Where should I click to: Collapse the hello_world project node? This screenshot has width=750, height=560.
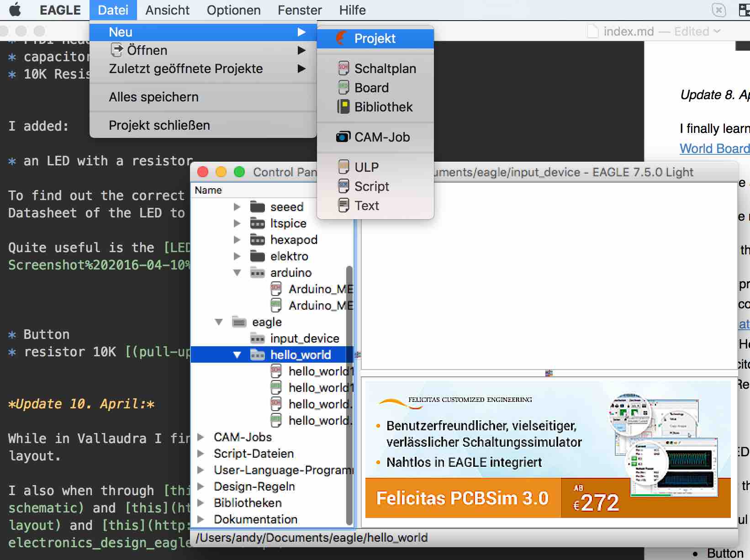pyautogui.click(x=237, y=355)
